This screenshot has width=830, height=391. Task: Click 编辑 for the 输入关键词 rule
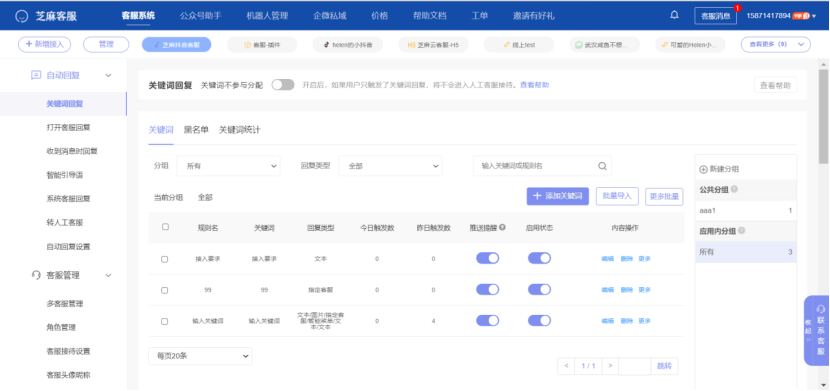608,321
